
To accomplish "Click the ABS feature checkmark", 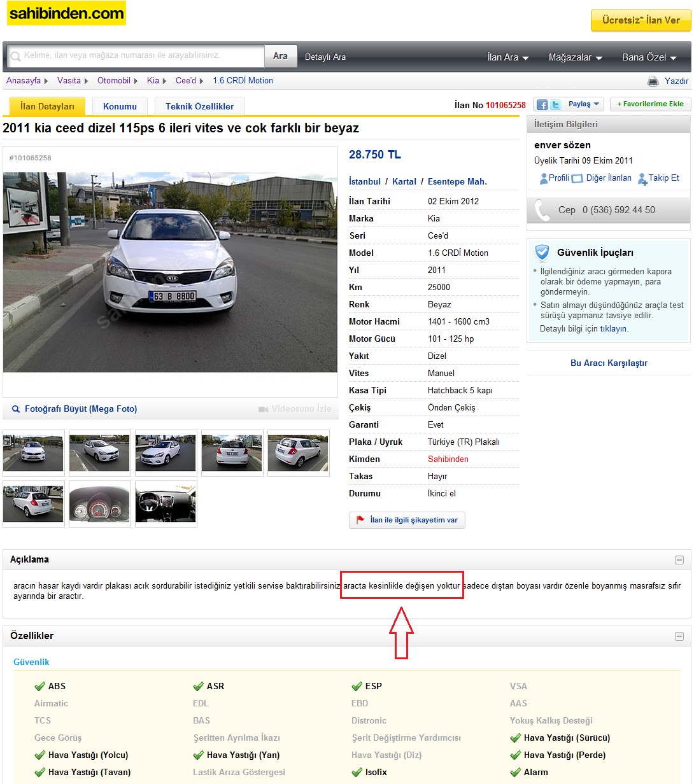I will click(x=40, y=687).
